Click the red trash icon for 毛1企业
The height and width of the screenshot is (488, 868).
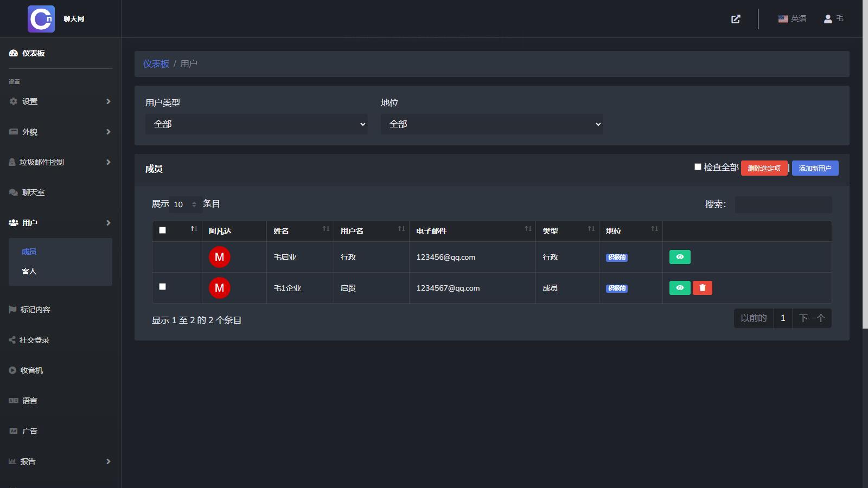point(702,288)
